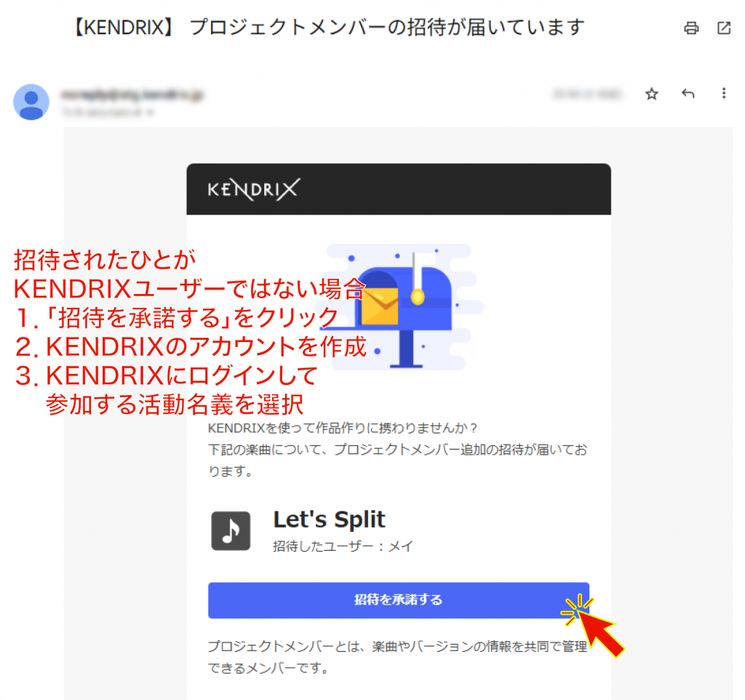Click the print email icon

(691, 28)
